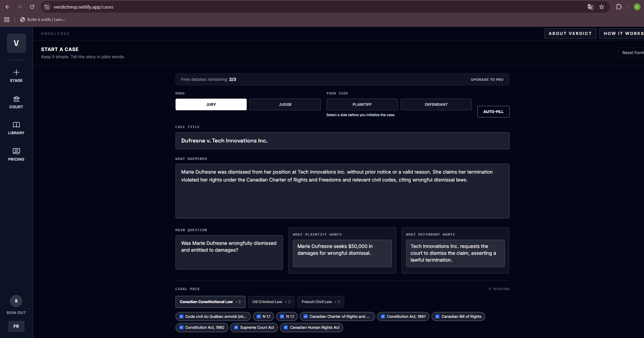Open the Chrome profile K avatar
Image resolution: width=644 pixels, height=338 pixels.
click(637, 7)
